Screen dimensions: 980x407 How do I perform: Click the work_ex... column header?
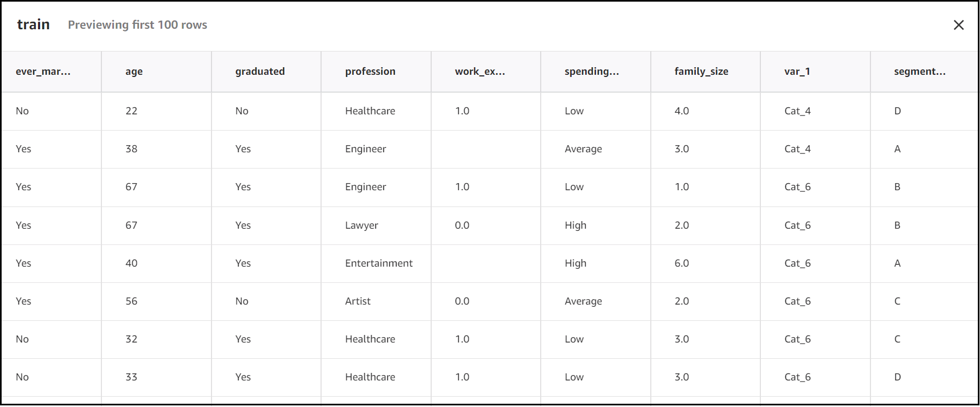click(x=479, y=72)
